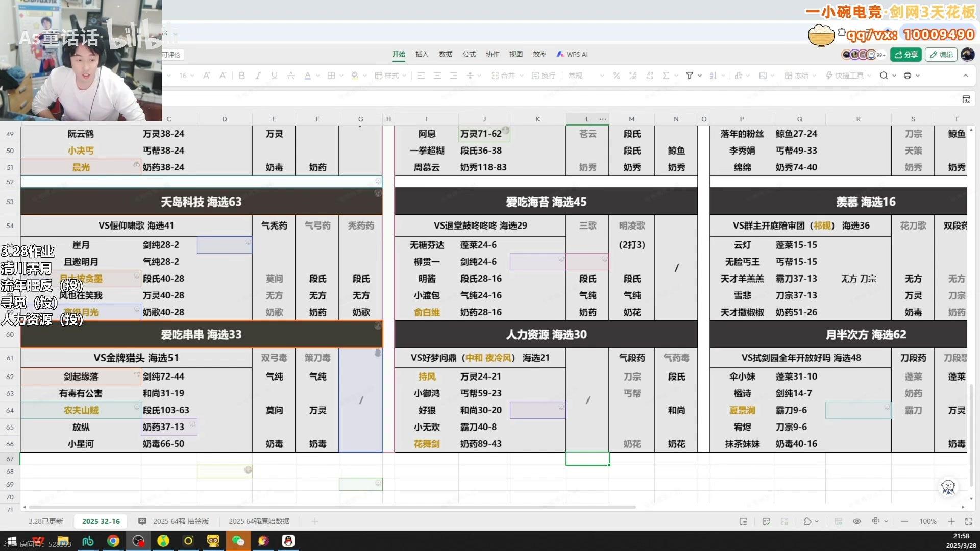Image resolution: width=980 pixels, height=551 pixels.
Task: Open the 合并 merge cells dropdown
Action: [x=507, y=76]
